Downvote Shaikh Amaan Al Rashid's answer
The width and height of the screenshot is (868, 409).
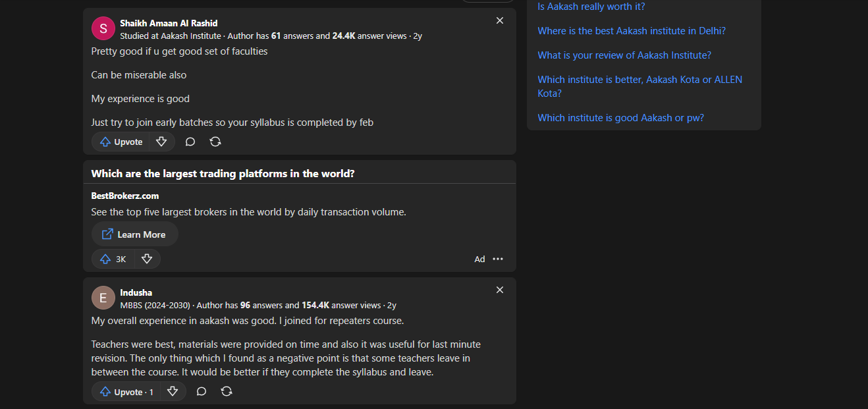pyautogui.click(x=161, y=142)
